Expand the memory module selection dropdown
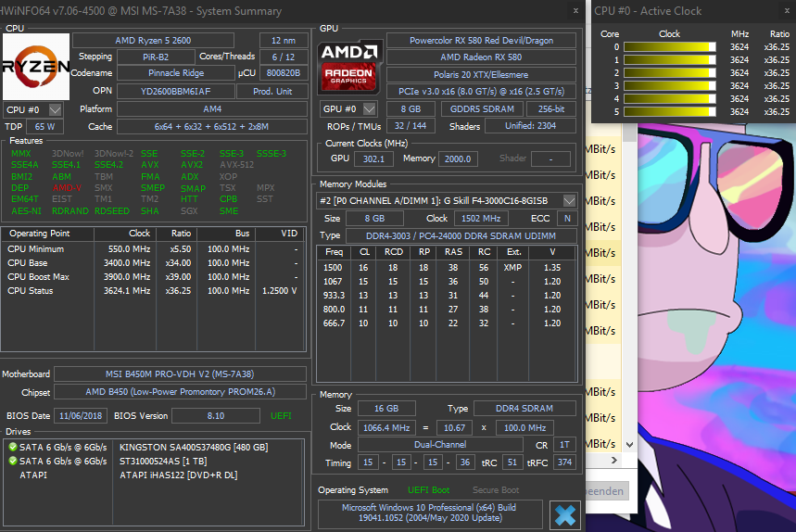The width and height of the screenshot is (796, 532). [570, 201]
